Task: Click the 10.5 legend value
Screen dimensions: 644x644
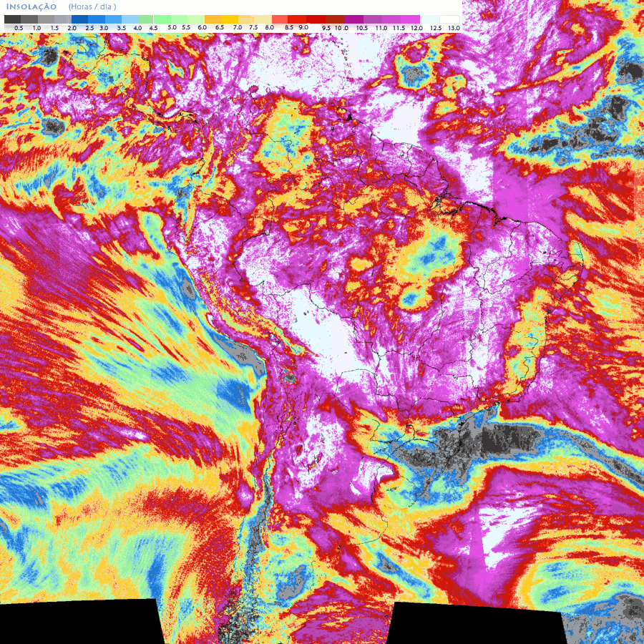Action: [362, 28]
